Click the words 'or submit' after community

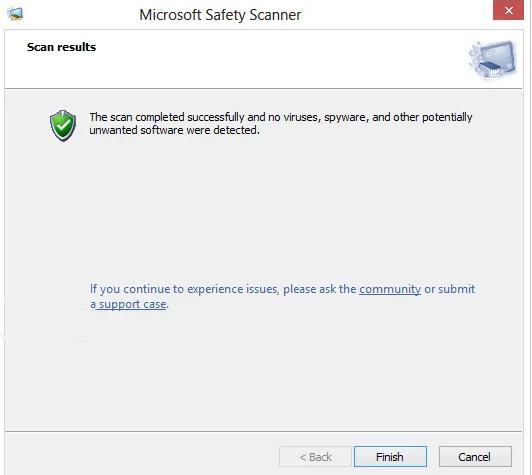coord(450,289)
